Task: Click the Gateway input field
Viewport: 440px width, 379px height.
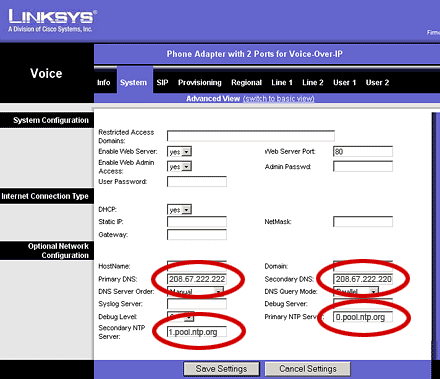Action: (197, 234)
